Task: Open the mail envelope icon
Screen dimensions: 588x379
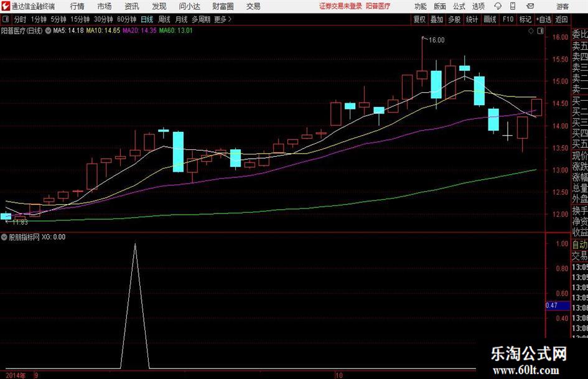Action: [x=530, y=6]
